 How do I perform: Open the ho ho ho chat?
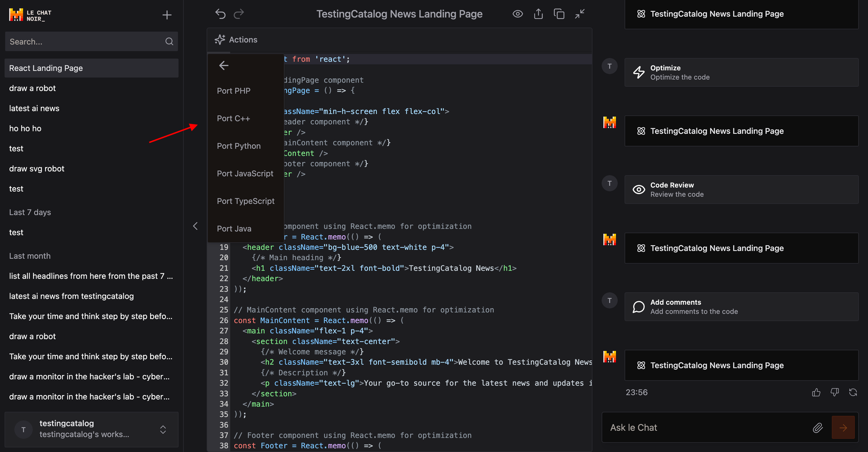click(91, 129)
